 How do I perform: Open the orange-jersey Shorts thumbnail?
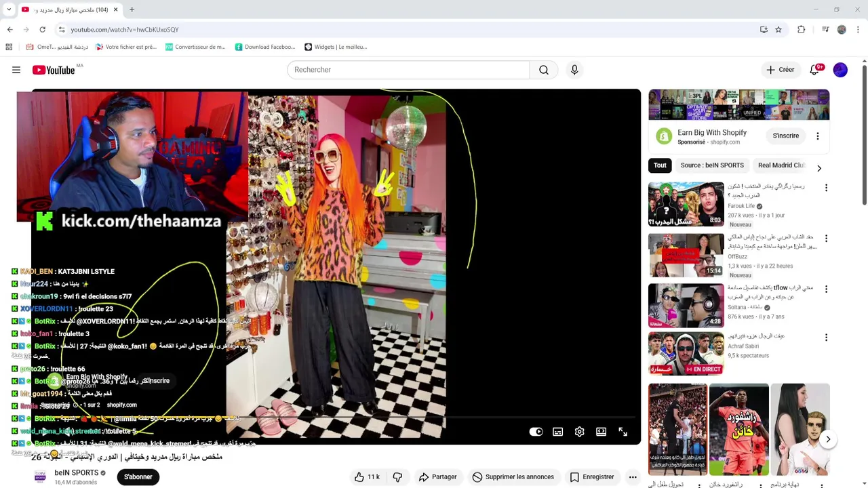click(x=739, y=430)
